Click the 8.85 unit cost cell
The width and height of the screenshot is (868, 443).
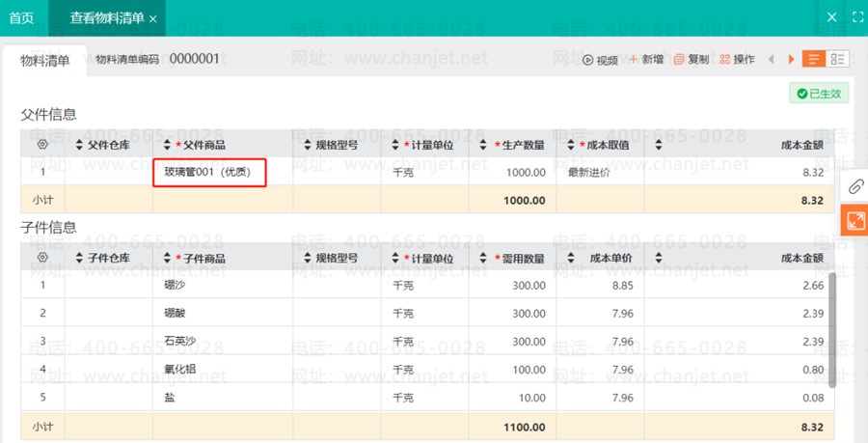[x=600, y=285]
